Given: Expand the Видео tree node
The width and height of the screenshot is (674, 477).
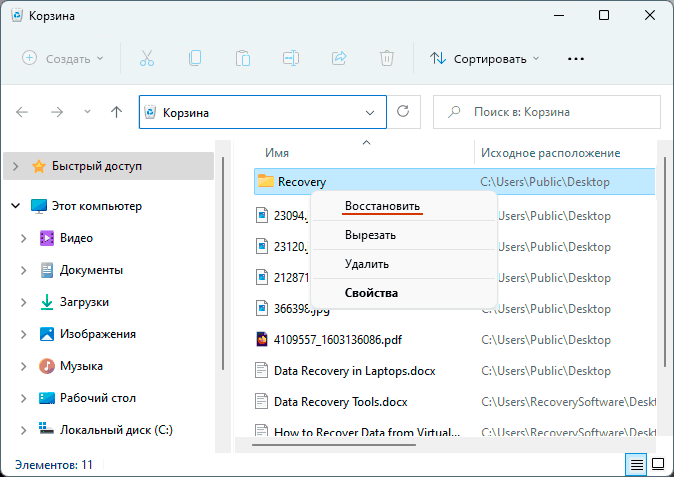Looking at the screenshot, I should (23, 238).
